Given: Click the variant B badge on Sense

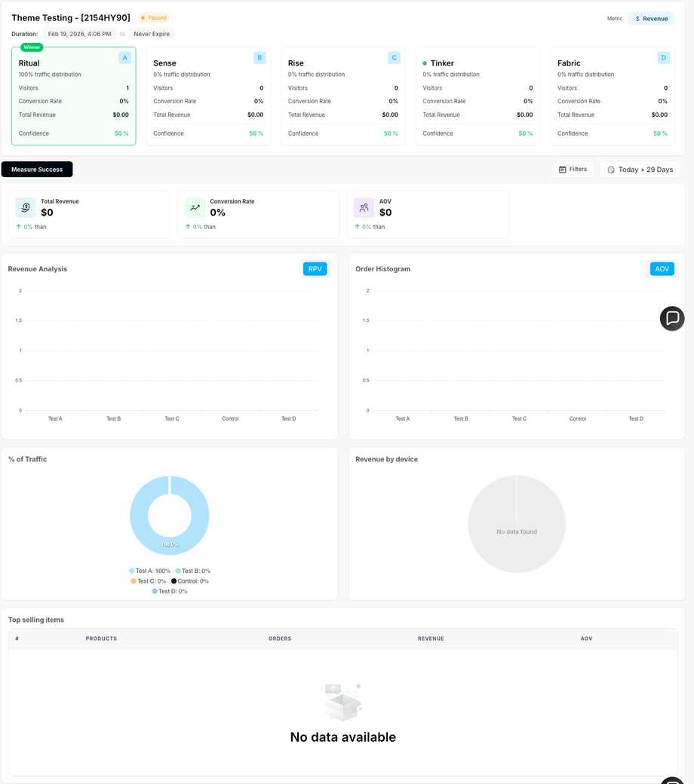Looking at the screenshot, I should coord(259,58).
